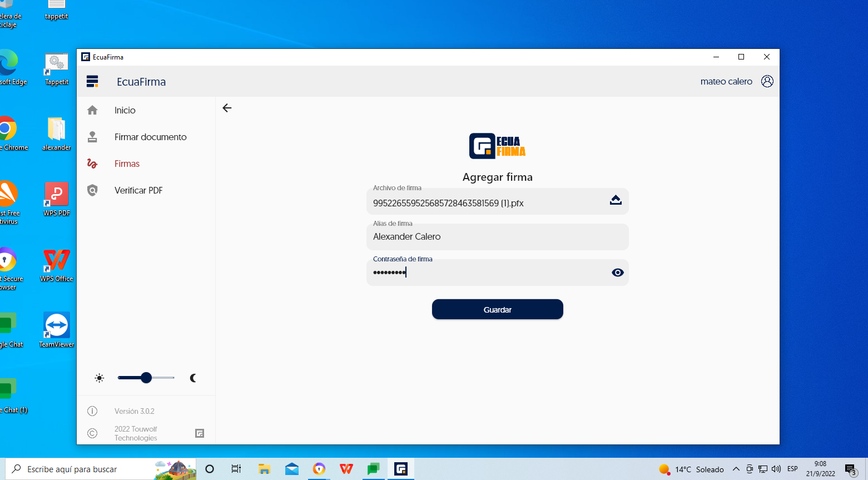Expand hidden system tray icons
The image size is (868, 480).
[736, 469]
